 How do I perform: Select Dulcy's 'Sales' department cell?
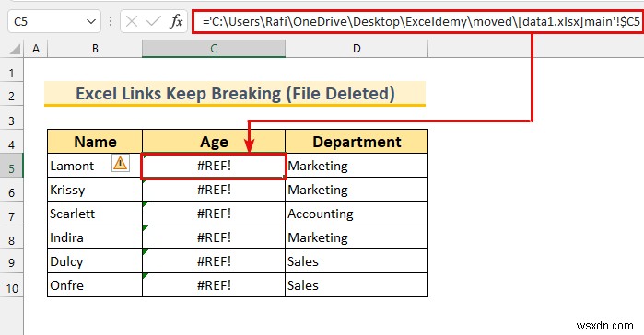[357, 260]
